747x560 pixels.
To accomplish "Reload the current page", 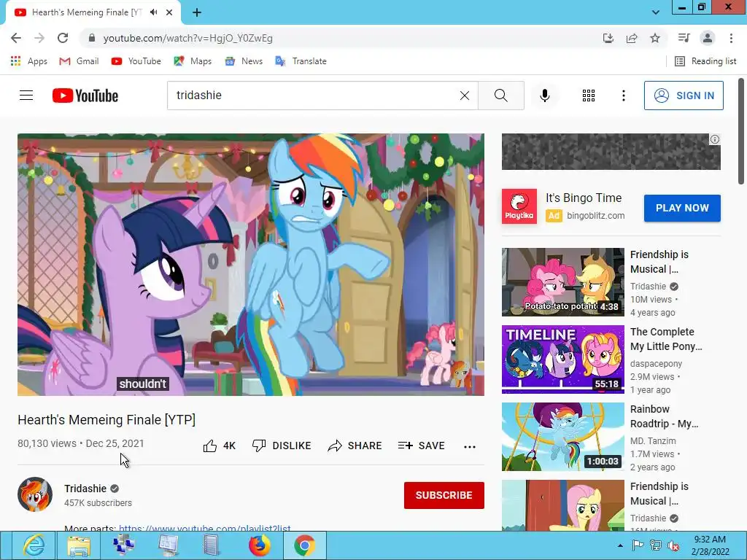I will coord(63,38).
